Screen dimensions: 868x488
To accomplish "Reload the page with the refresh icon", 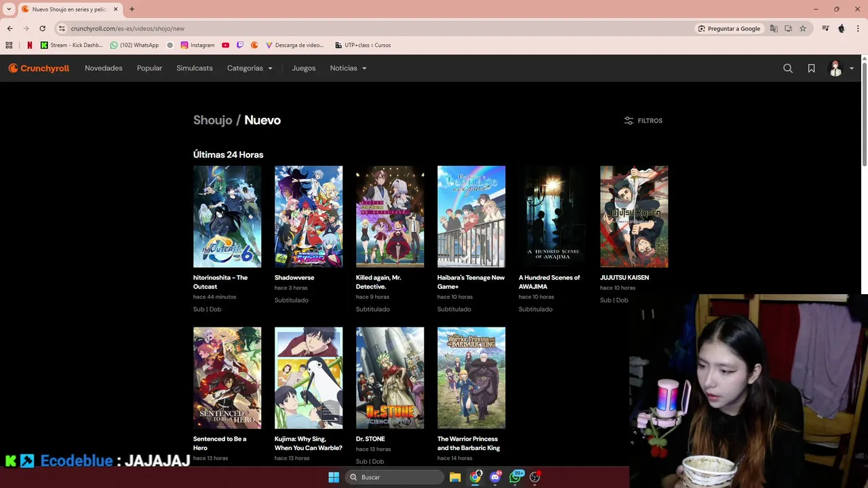I will [x=42, y=28].
